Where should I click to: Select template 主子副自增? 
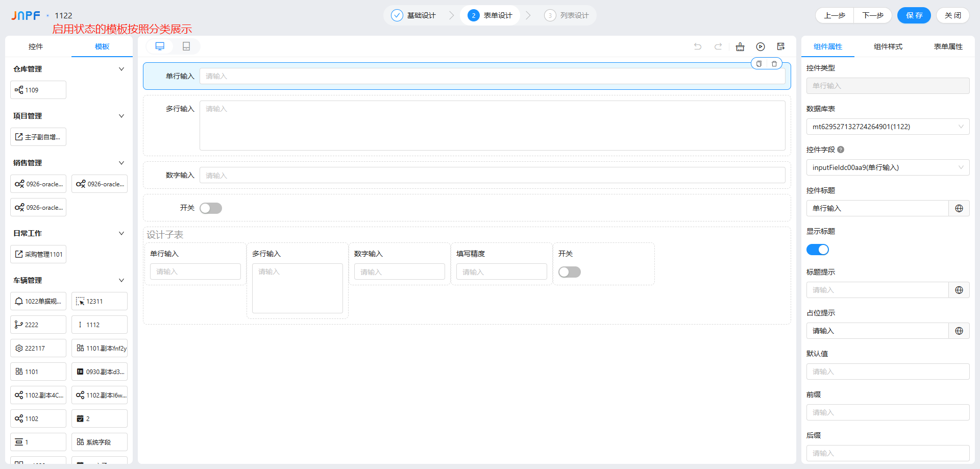(x=38, y=137)
